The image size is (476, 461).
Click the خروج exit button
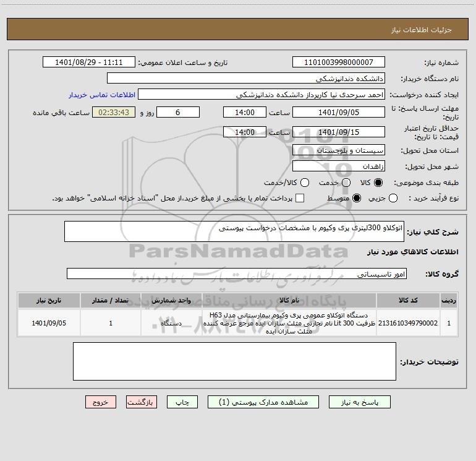tap(101, 402)
